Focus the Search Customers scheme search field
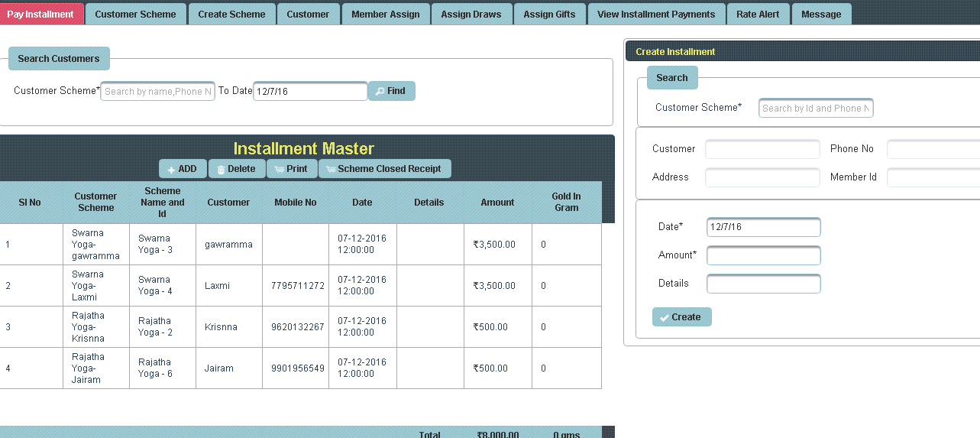 pyautogui.click(x=157, y=92)
